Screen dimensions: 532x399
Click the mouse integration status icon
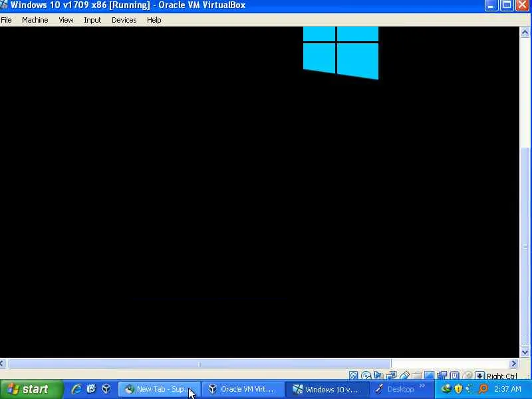(468, 375)
